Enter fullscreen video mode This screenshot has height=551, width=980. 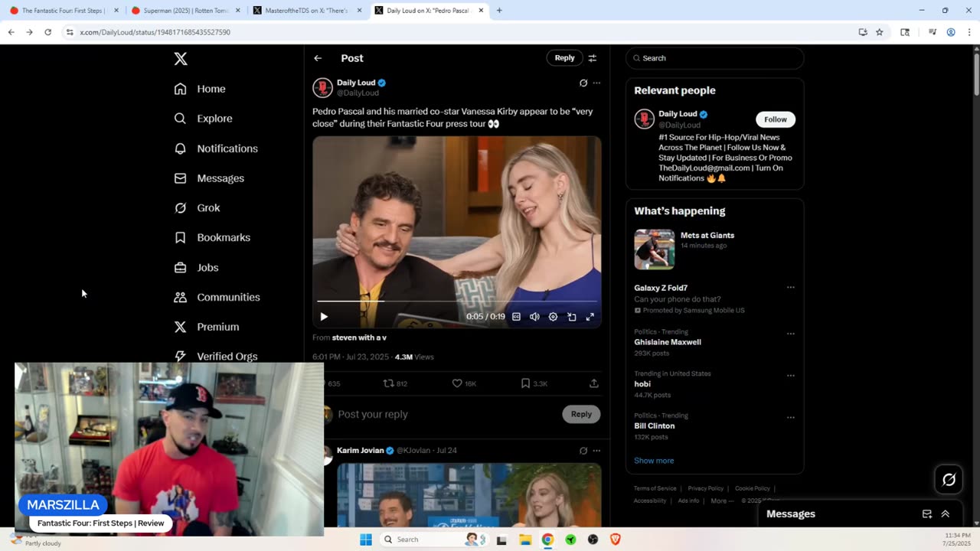coord(590,317)
